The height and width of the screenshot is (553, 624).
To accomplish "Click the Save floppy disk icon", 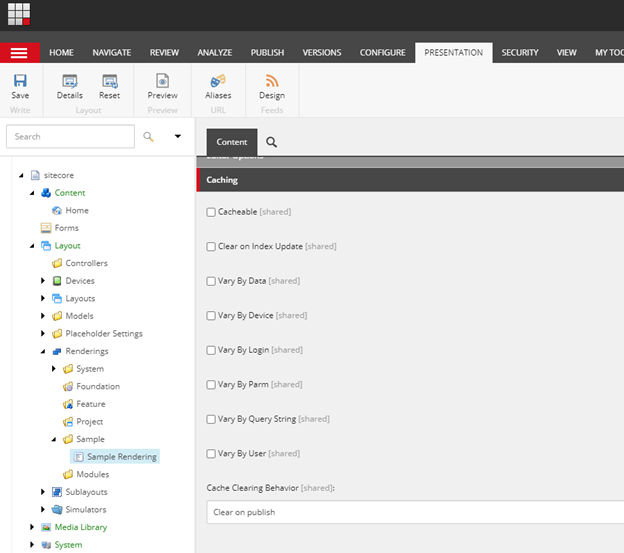I will pos(20,81).
